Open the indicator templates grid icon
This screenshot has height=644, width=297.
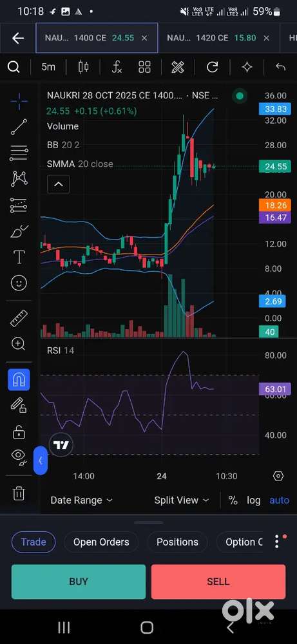144,67
